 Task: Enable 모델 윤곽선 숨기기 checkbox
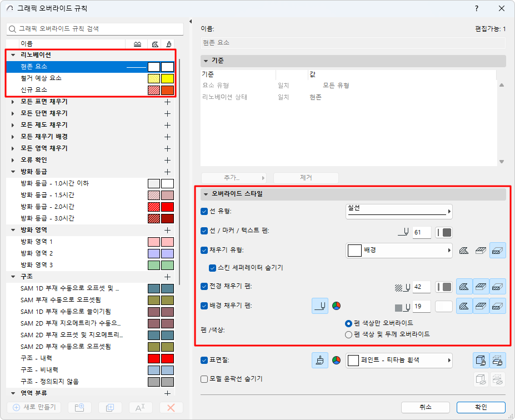click(204, 379)
